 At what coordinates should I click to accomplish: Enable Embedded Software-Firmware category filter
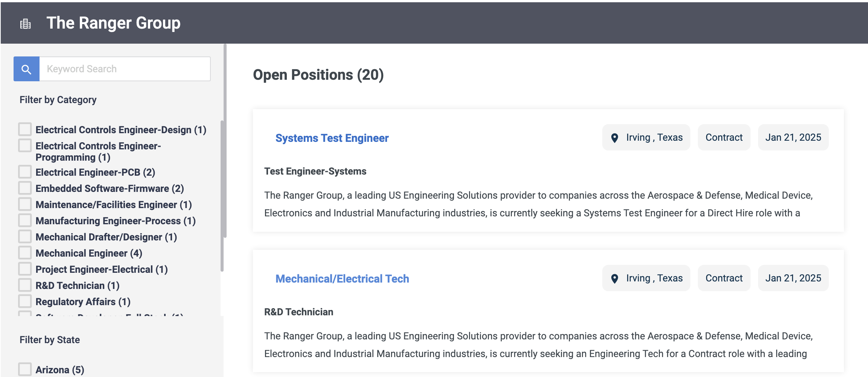(x=25, y=188)
